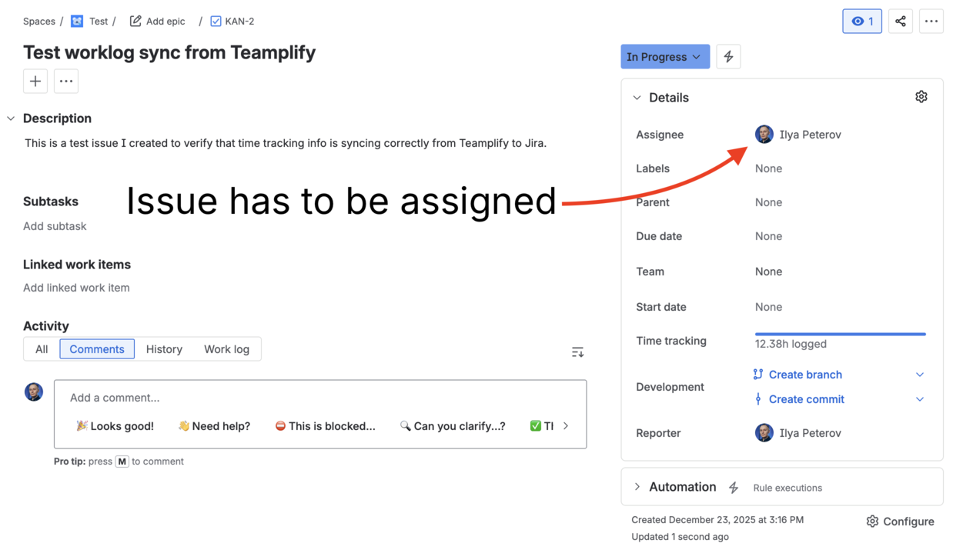Open the In Progress status dropdown
This screenshot has width=953, height=560.
click(664, 56)
